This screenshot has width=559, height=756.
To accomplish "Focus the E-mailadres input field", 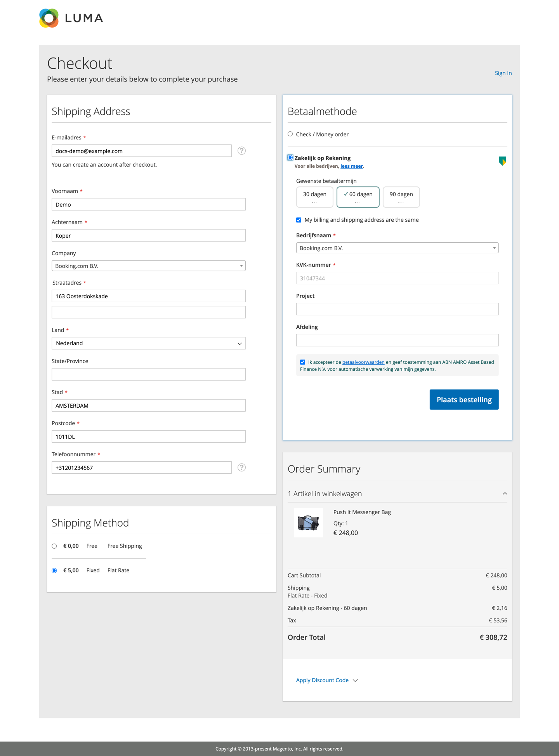I will [x=142, y=151].
